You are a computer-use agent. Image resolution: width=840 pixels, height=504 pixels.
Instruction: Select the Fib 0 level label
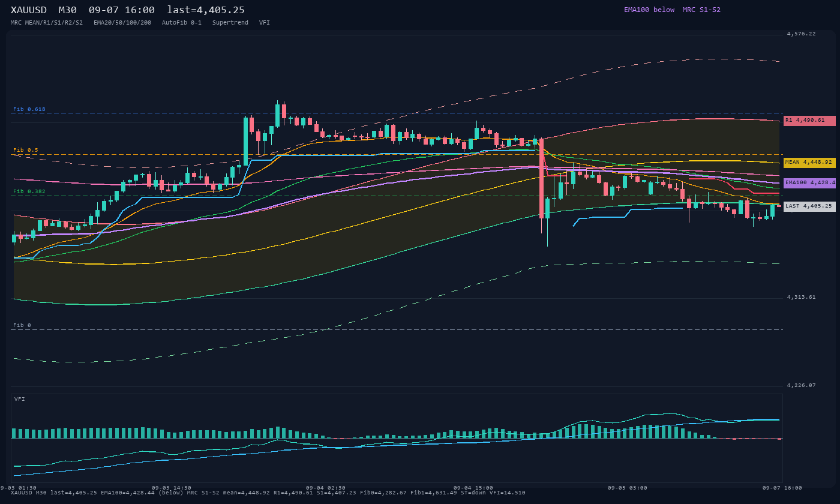tap(22, 325)
